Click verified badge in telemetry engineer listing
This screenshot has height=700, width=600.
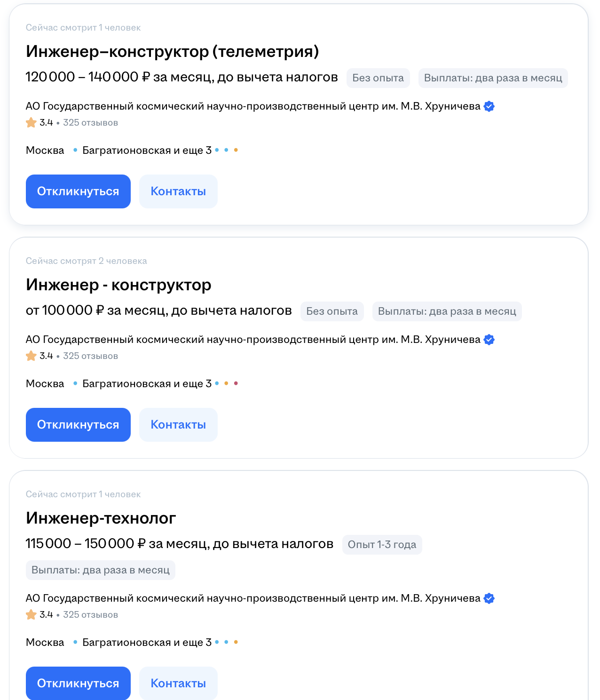pyautogui.click(x=489, y=106)
